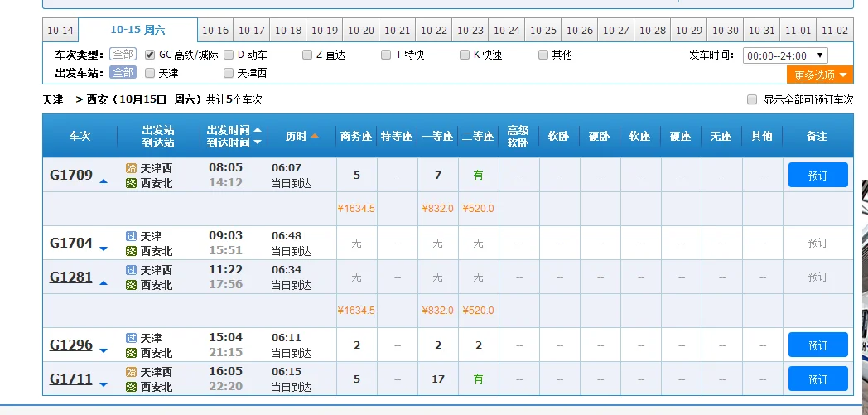Click the 始 origin icon in G1711 row
Image resolution: width=868 pixels, height=415 pixels.
click(131, 372)
